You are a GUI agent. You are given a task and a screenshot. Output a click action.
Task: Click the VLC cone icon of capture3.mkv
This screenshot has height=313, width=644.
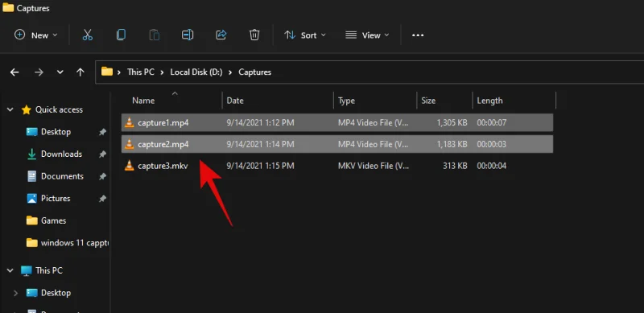(130, 166)
